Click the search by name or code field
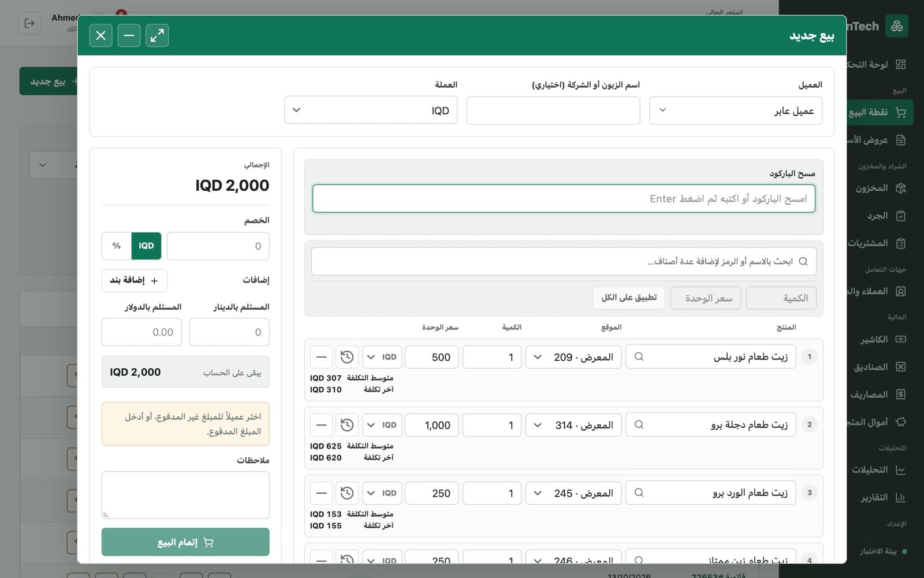Screen dimensions: 924x578 564,262
